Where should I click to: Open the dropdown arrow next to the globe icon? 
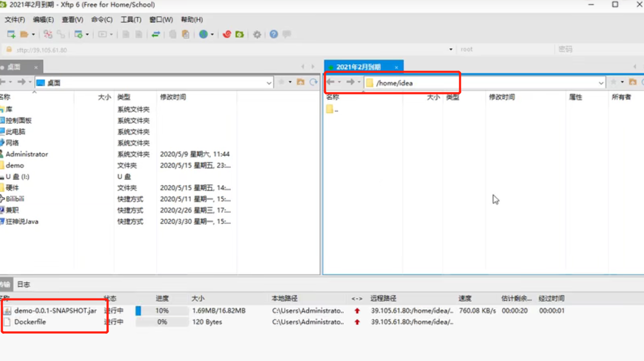click(212, 35)
